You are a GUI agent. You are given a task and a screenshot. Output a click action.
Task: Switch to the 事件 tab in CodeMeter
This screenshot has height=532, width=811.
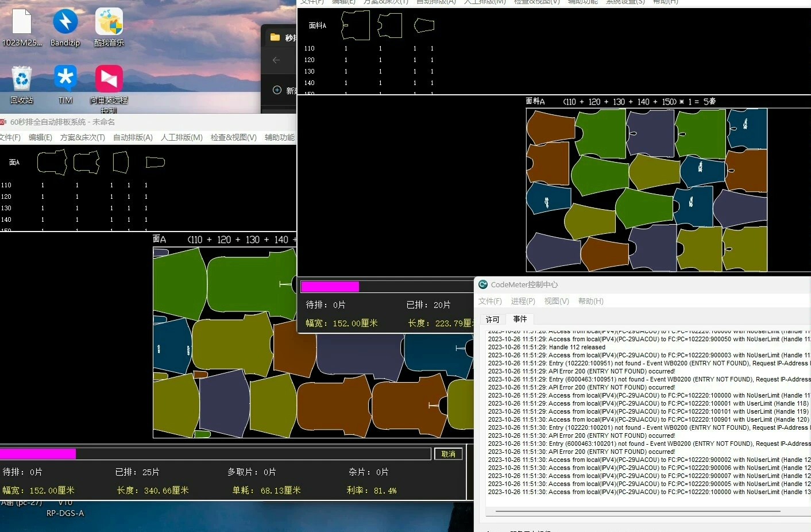pos(520,319)
